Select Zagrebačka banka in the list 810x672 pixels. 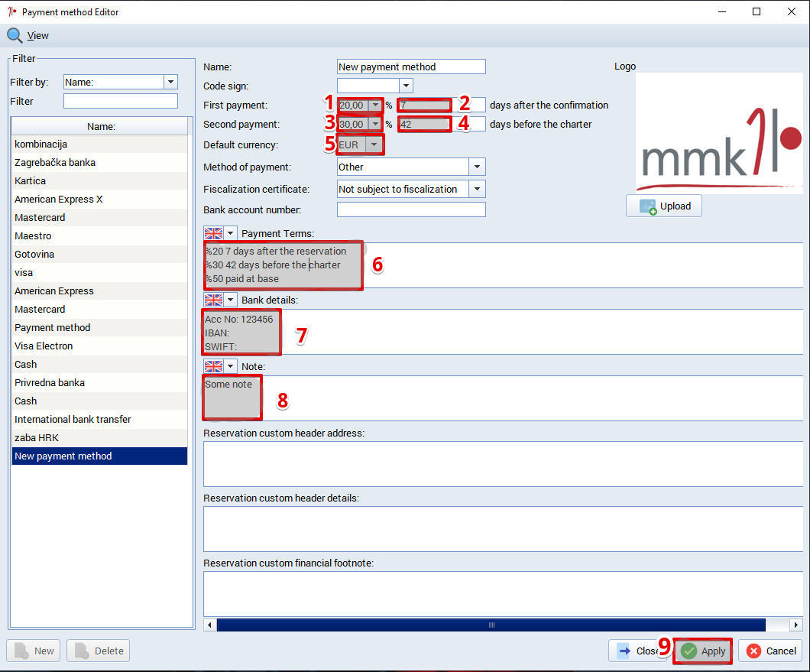point(99,162)
